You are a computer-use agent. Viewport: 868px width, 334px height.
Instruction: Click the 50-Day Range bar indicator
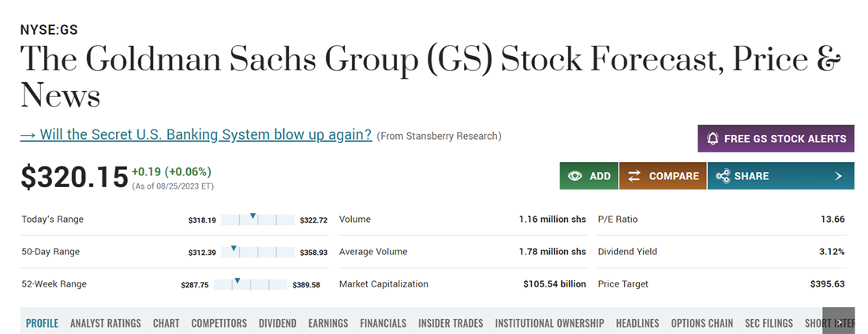coord(234,248)
